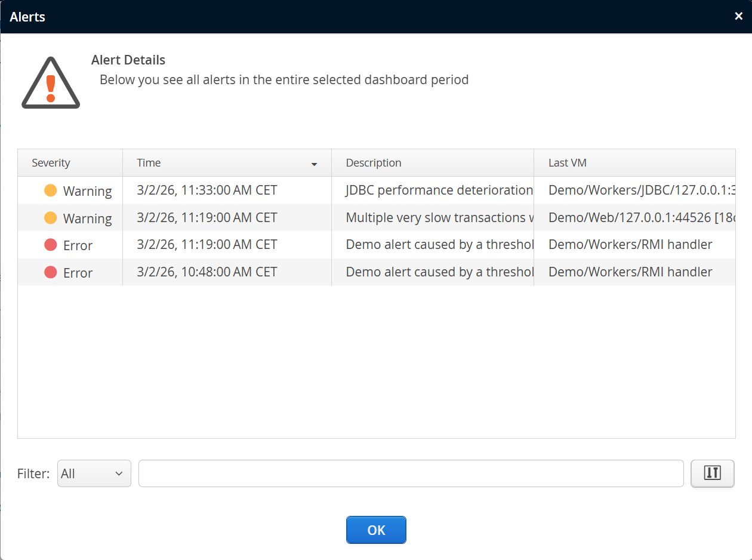Focus the filter text input field

(411, 473)
